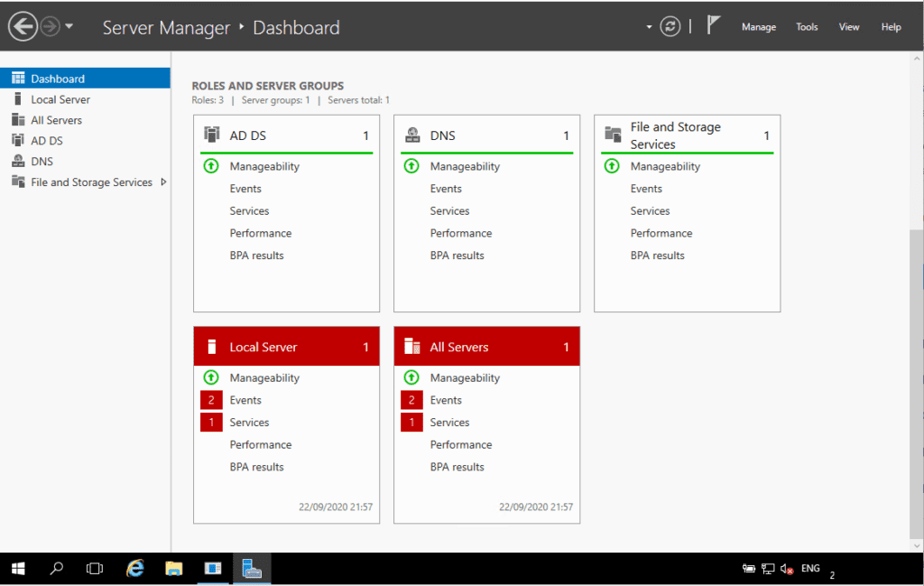The image size is (924, 586).
Task: Open the View menu
Action: [x=849, y=27]
